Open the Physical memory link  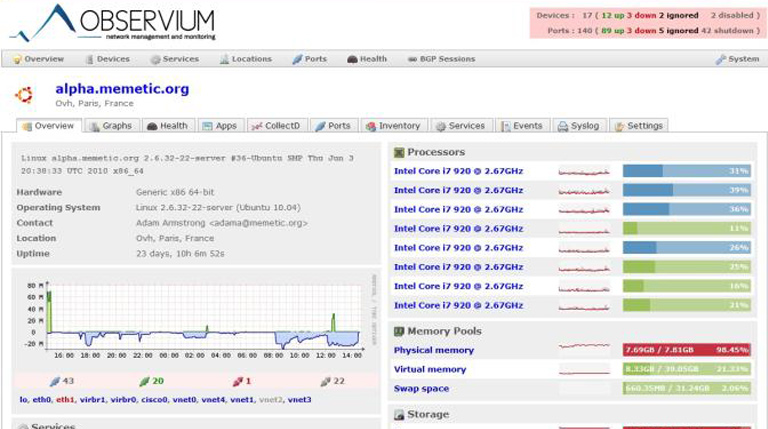tap(434, 350)
